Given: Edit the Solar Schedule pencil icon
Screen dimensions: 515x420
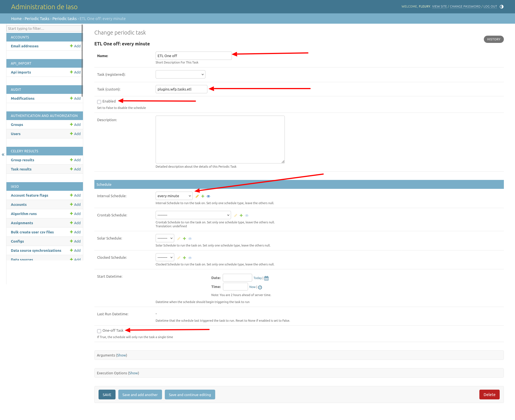Looking at the screenshot, I should (179, 238).
